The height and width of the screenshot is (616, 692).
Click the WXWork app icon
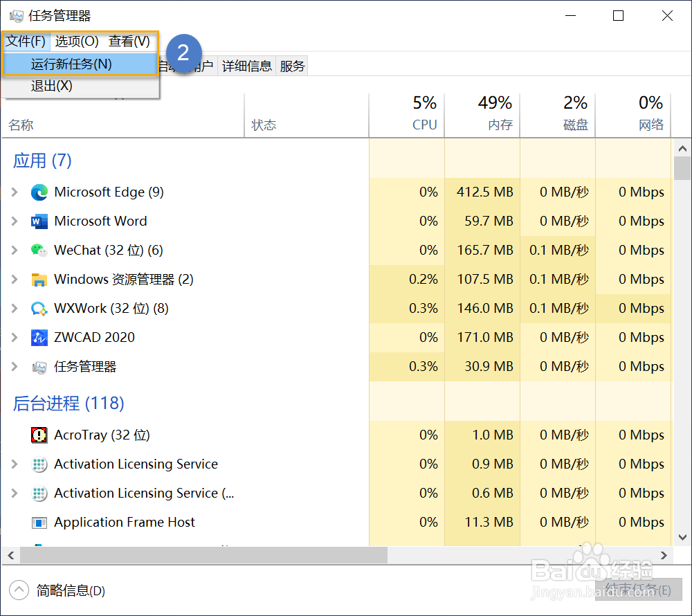coord(39,309)
